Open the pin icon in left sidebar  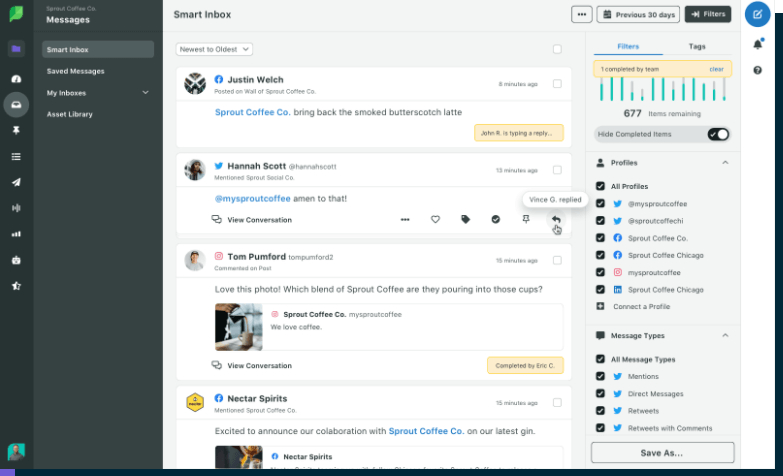pos(16,130)
